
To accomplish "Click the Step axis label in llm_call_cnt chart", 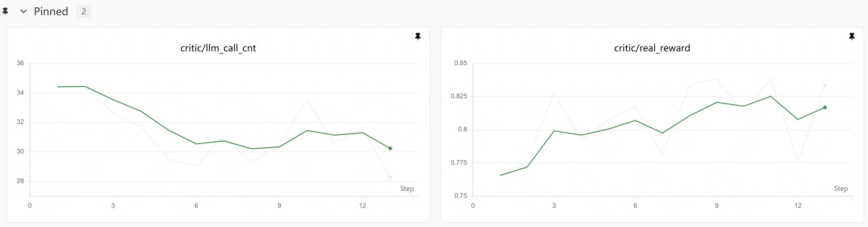I will pyautogui.click(x=407, y=189).
